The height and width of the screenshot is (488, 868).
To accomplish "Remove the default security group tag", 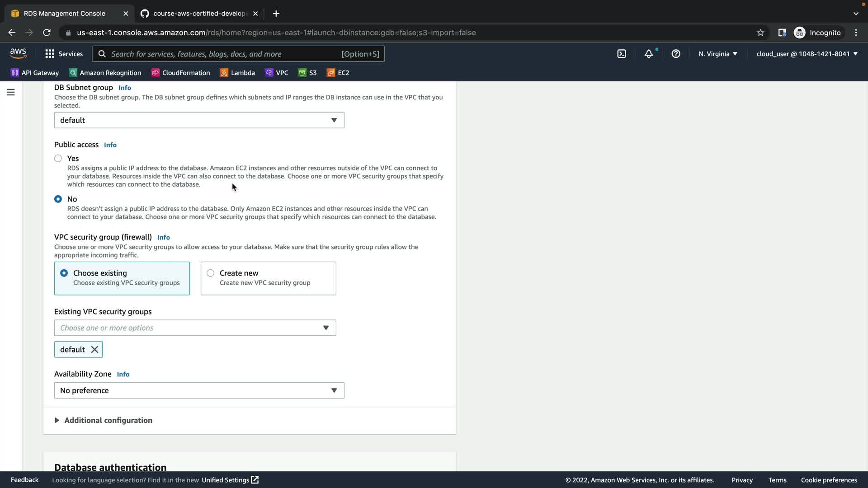I will click(94, 349).
